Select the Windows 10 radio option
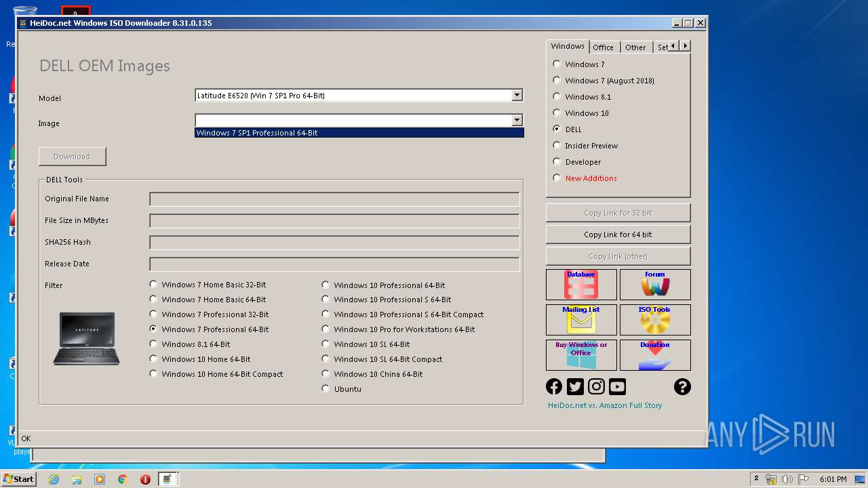 (x=581, y=113)
